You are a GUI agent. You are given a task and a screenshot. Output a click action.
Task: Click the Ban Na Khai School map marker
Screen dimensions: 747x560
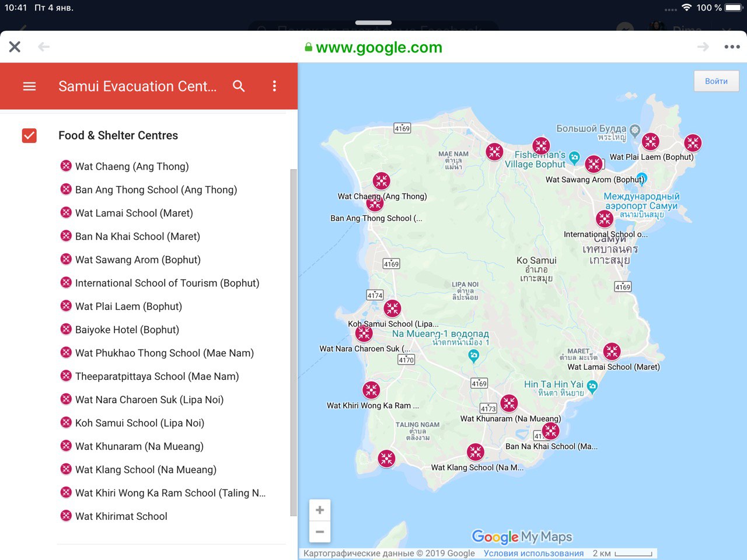coord(550,431)
